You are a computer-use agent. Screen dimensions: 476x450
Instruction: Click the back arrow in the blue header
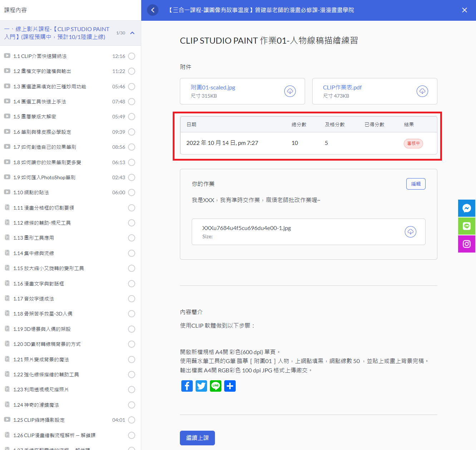(153, 10)
